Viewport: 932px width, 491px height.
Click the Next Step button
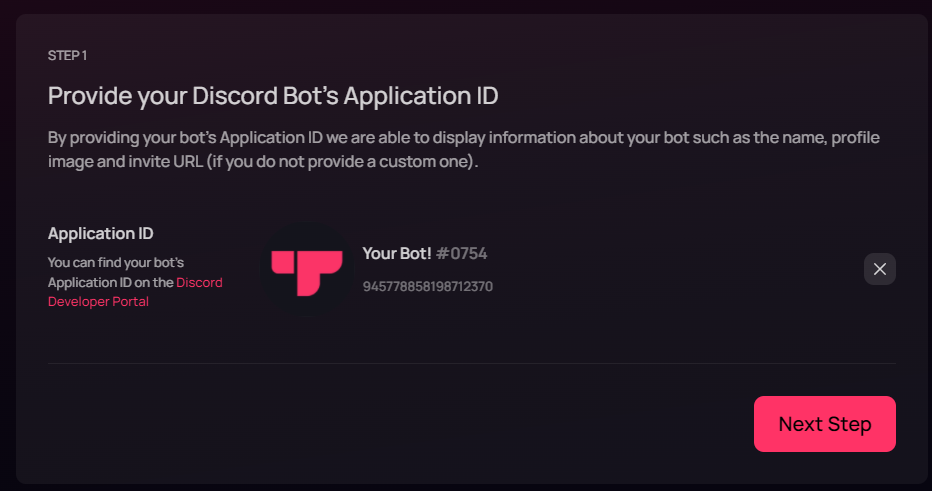[x=824, y=424]
